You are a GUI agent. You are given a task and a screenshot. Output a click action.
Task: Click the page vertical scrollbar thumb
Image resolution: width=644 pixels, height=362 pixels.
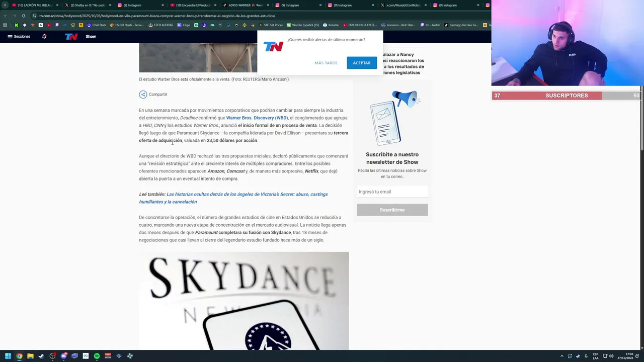point(641,118)
